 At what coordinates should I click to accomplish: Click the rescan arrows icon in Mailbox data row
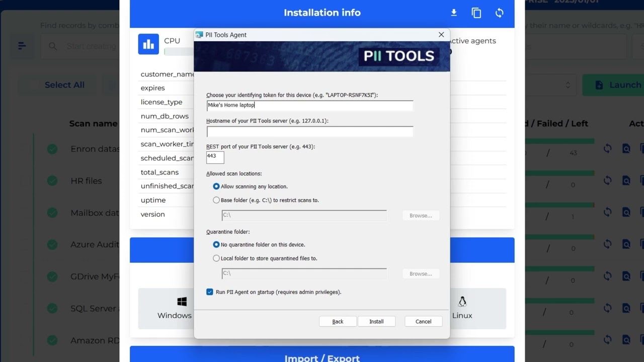(x=607, y=213)
